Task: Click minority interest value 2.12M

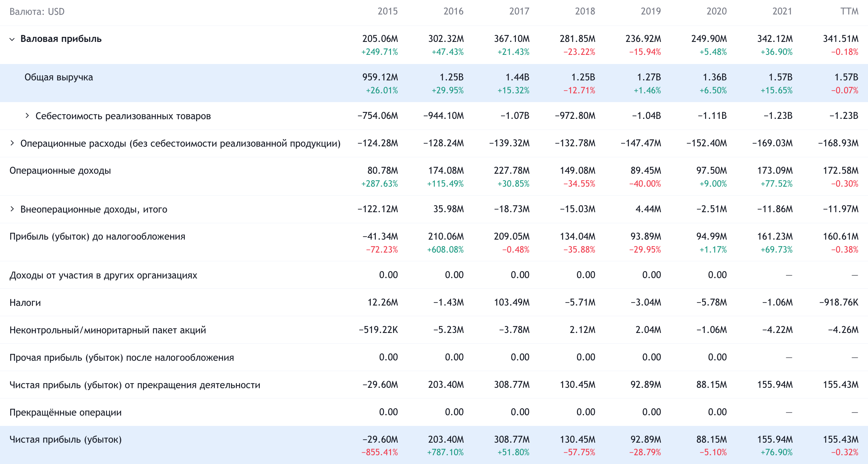Action: pos(582,330)
